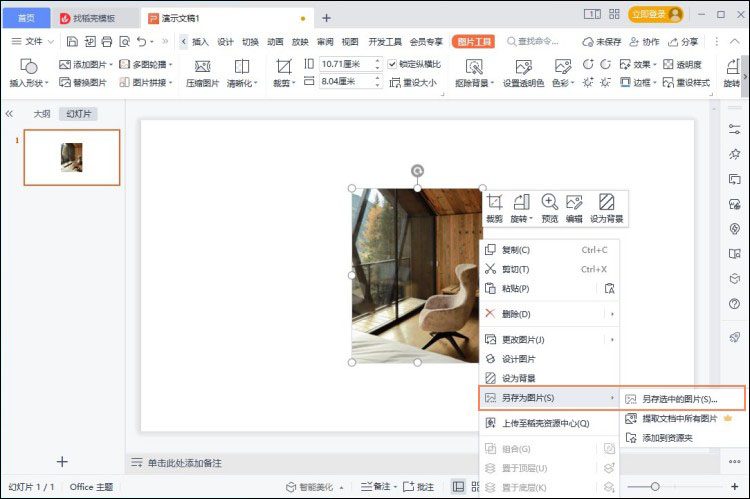Viewport: 750px width, 499px height.
Task: Click 预览 preview in floating toolbar
Action: (x=550, y=209)
